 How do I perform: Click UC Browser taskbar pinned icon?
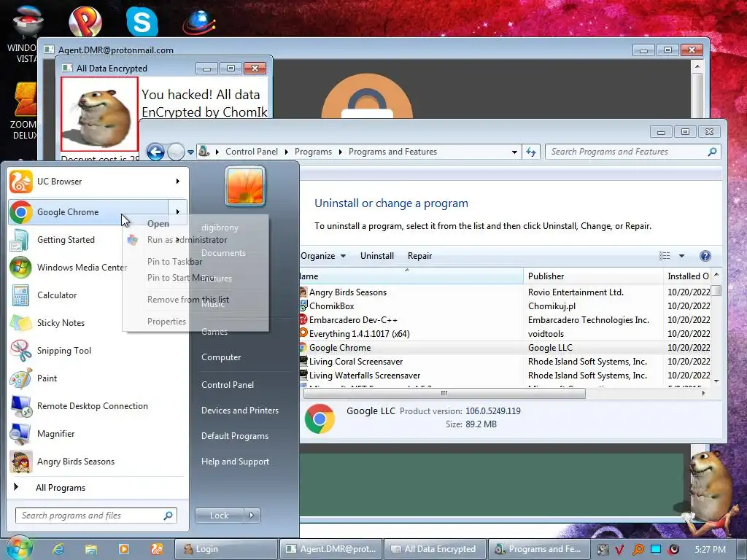[156, 549]
